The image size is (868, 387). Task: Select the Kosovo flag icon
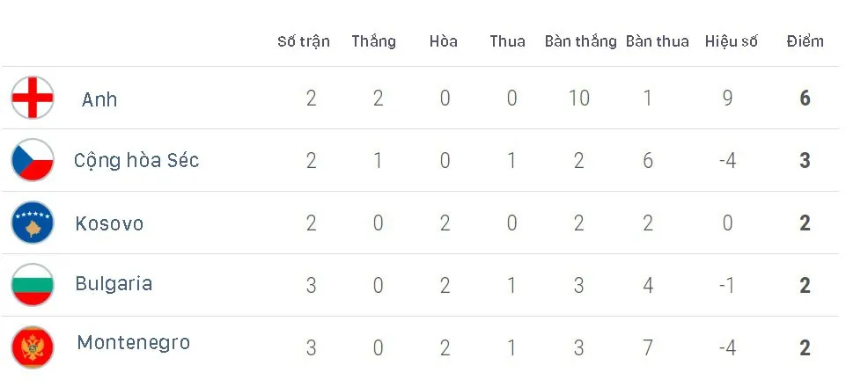33,223
